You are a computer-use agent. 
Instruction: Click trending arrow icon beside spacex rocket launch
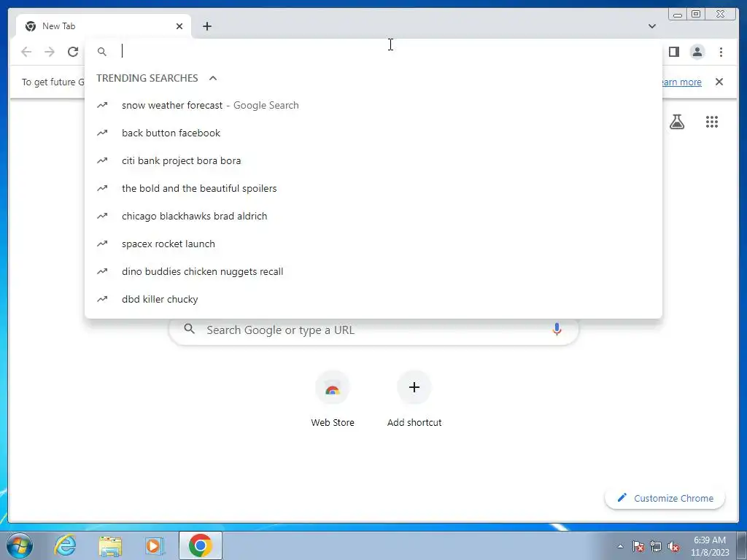[x=102, y=244]
